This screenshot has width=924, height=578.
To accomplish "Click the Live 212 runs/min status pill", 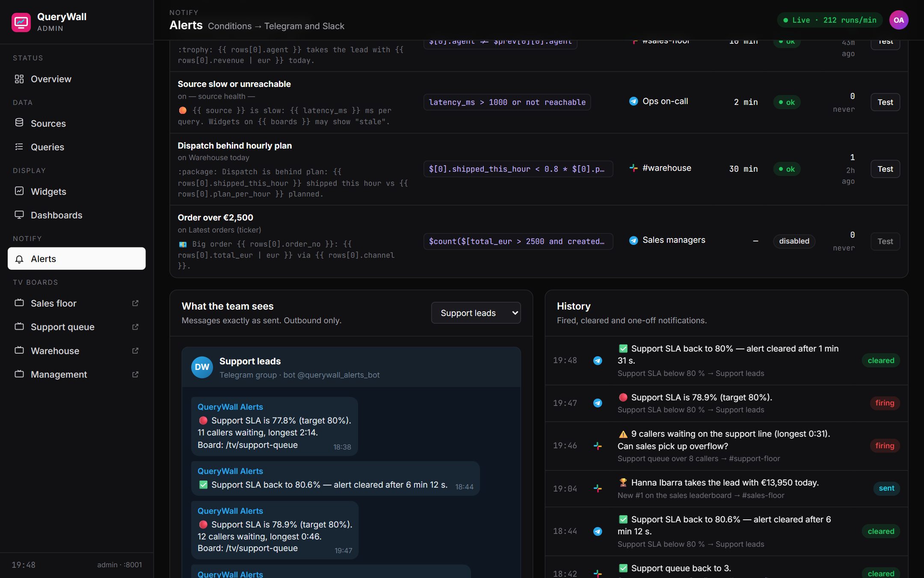I will [829, 20].
